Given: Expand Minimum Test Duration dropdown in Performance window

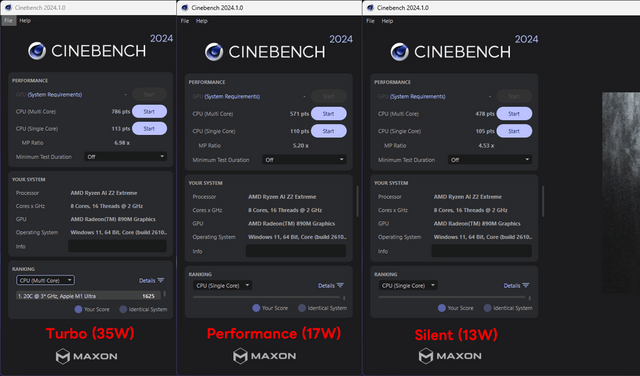Looking at the screenshot, I should tap(304, 160).
